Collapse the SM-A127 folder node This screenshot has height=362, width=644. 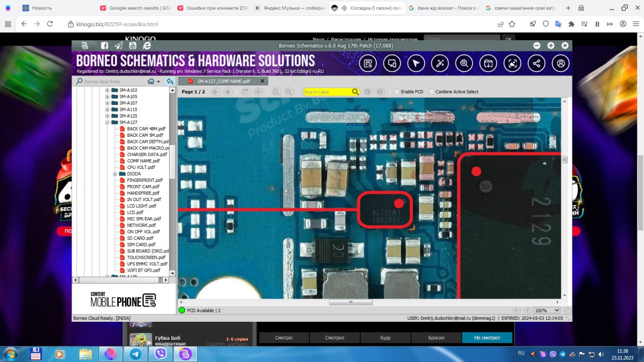107,123
